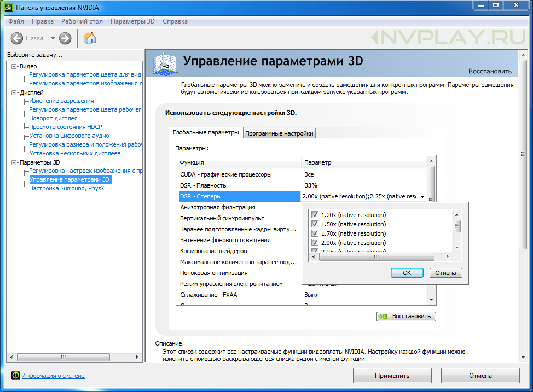533x392 pixels.
Task: Click DSR popup list scroll-down arrow
Action: pyautogui.click(x=457, y=248)
